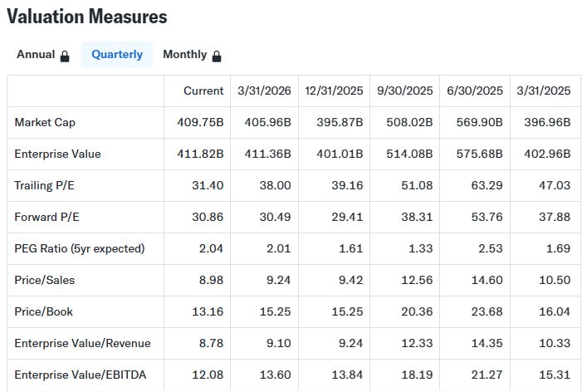Click the Valuation Measures heading
This screenshot has width=582, height=392.
(87, 17)
